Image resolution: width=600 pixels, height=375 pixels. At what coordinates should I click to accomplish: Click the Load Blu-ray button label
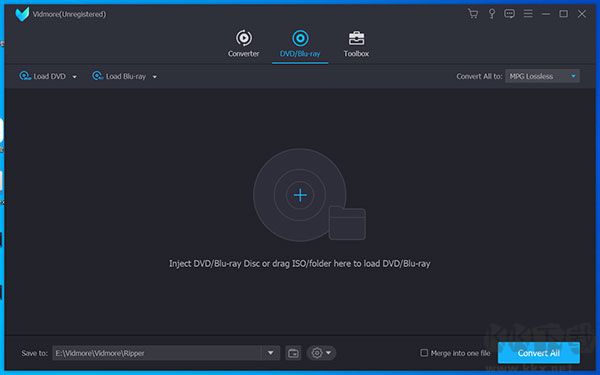coord(126,77)
